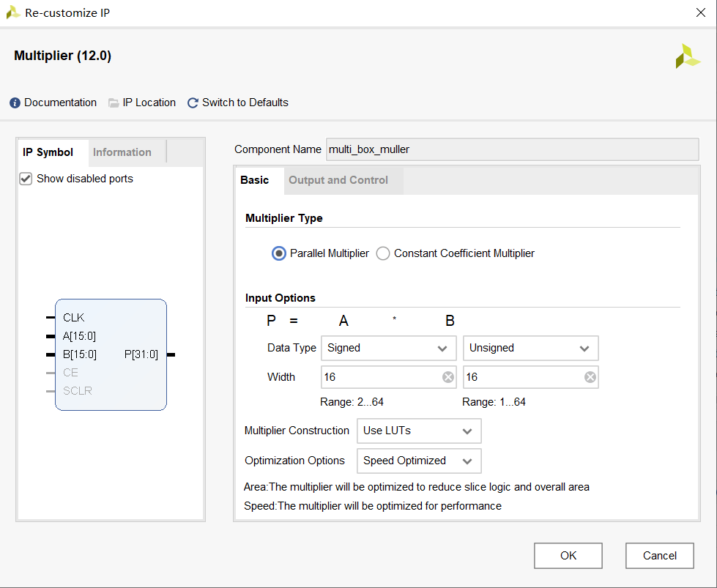Screen dimensions: 717x588
Task: Select Constant Coefficient Multiplier option
Action: (383, 253)
